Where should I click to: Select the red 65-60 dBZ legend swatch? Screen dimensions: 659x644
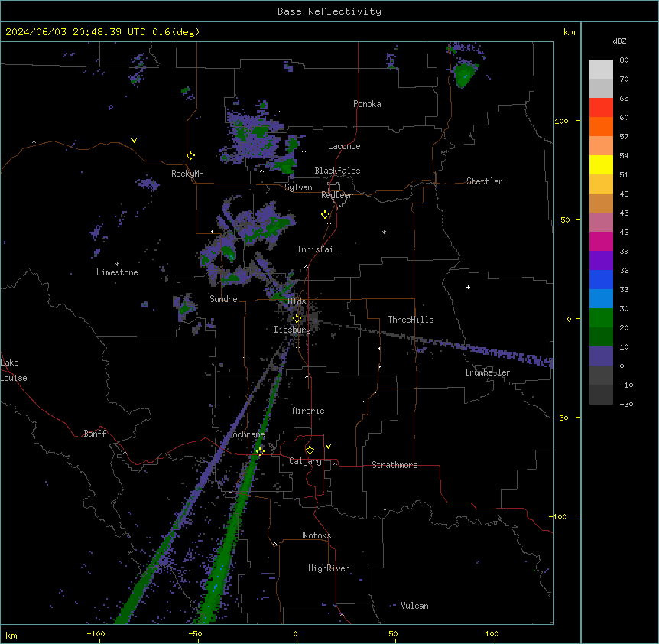(601, 108)
